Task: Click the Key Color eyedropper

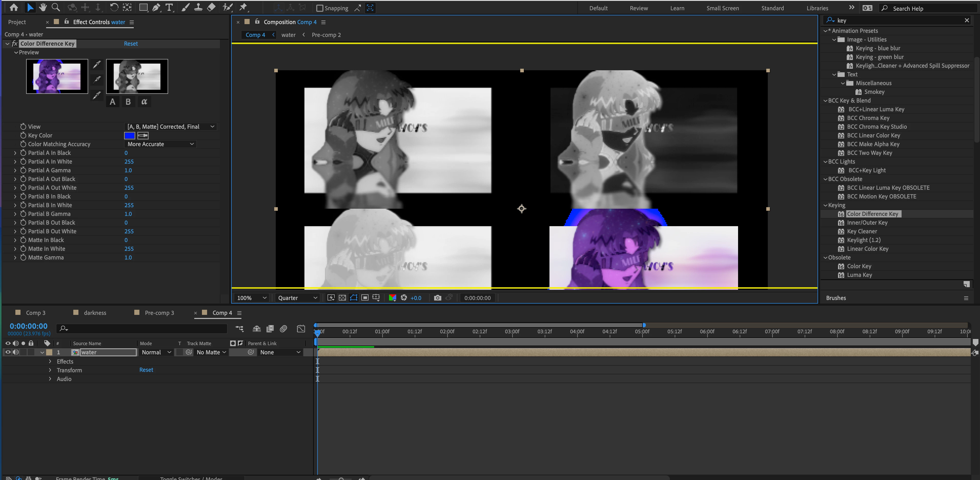Action: (143, 135)
